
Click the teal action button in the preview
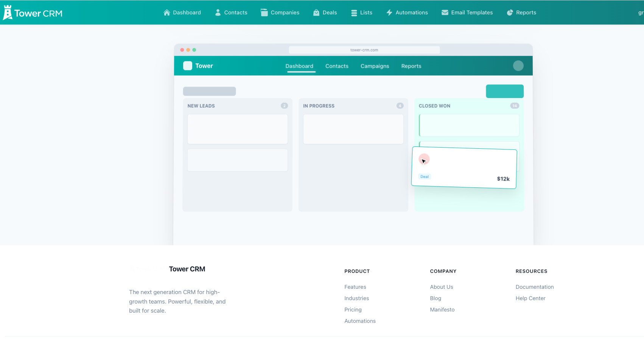(505, 91)
